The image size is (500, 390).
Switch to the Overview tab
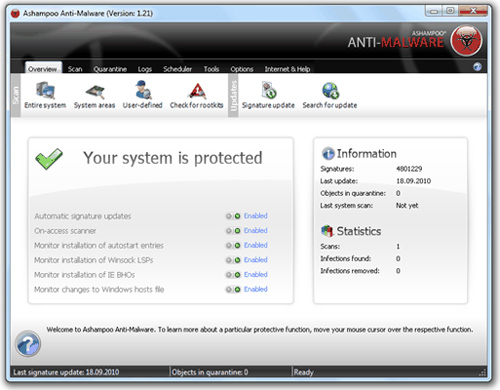43,68
